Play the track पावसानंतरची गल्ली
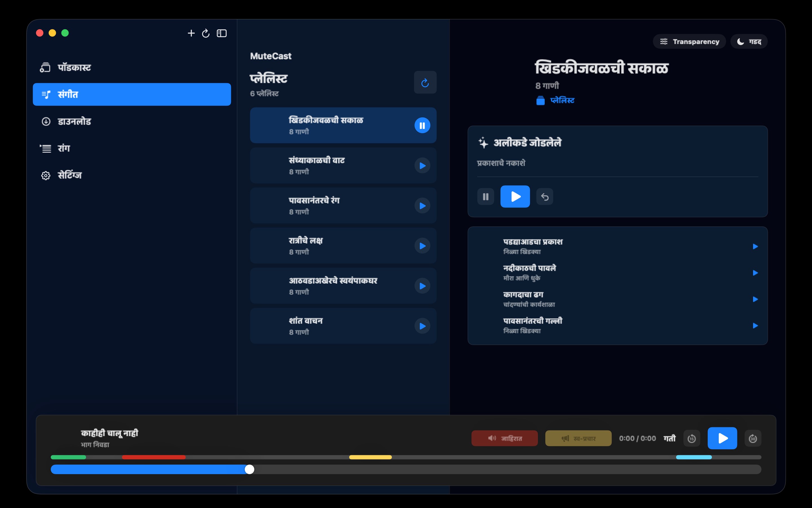This screenshot has width=812, height=508. tap(755, 326)
